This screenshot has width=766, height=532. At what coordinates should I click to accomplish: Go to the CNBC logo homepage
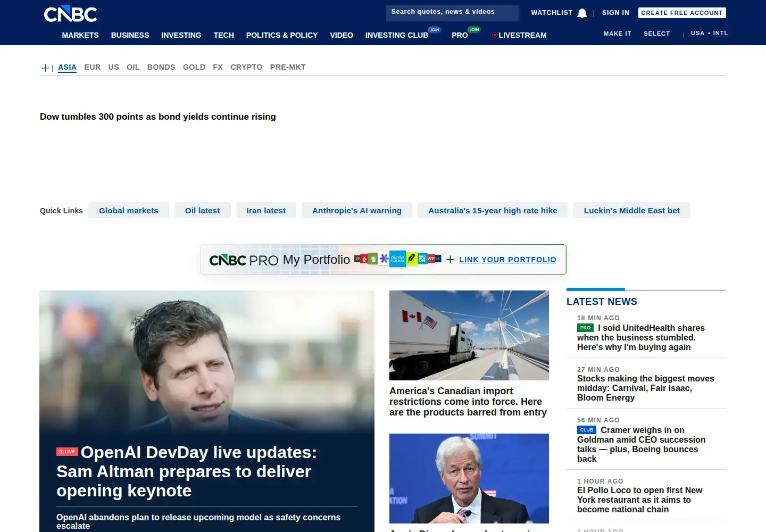coord(70,14)
